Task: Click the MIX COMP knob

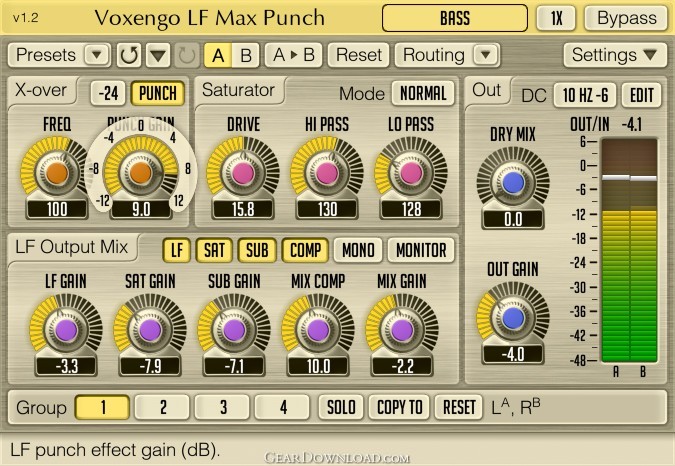Action: (318, 330)
